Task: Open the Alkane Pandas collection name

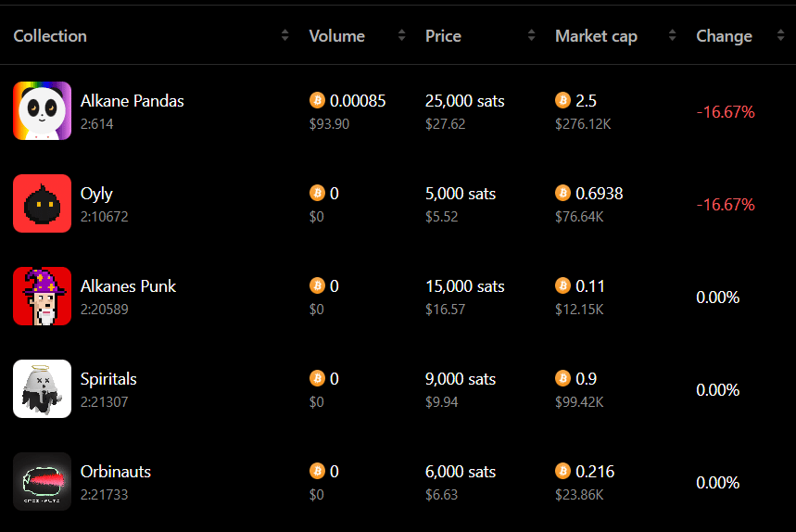Action: 132,101
